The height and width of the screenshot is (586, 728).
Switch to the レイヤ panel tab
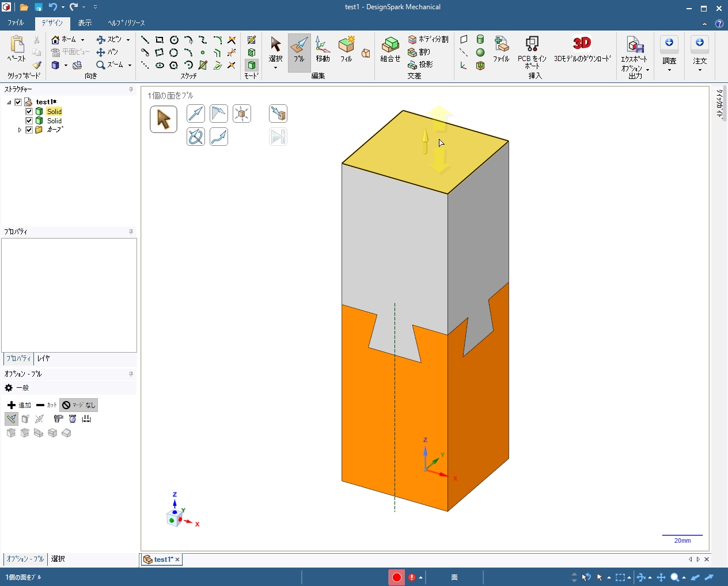(43, 358)
